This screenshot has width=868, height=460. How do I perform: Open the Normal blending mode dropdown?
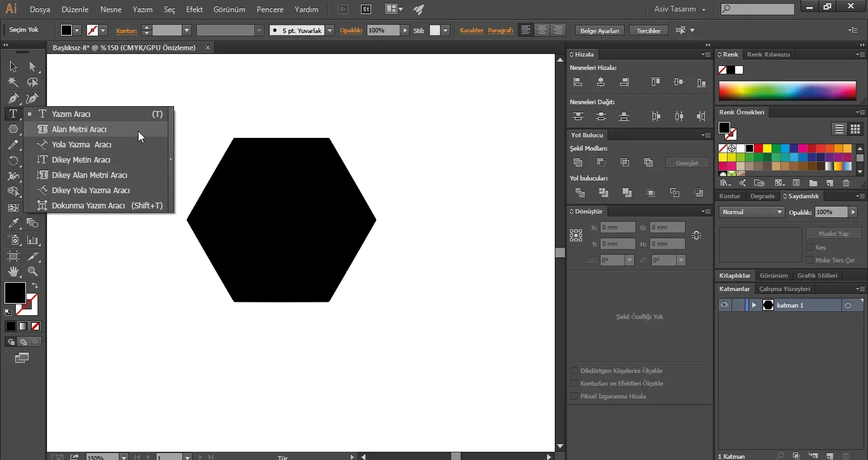(752, 212)
